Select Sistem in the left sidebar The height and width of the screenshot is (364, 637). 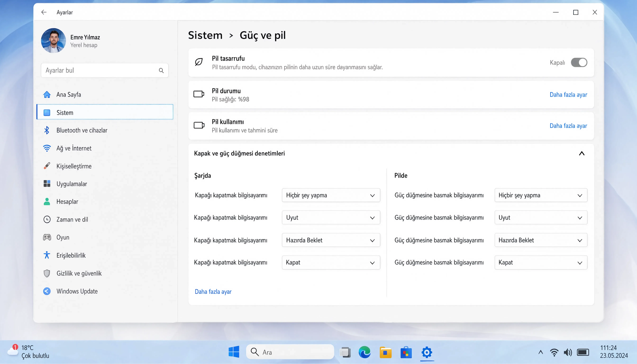pos(105,112)
